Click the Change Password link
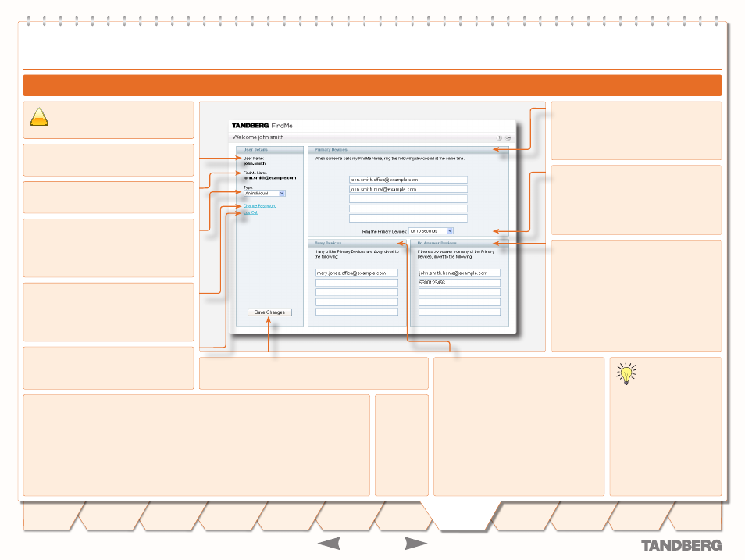Image resolution: width=745 pixels, height=560 pixels. click(x=260, y=206)
